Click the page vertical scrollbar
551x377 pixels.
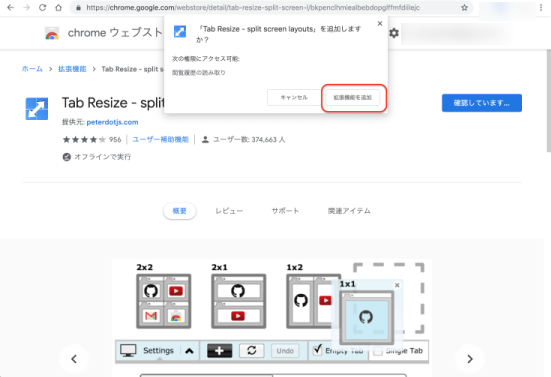tap(548, 101)
